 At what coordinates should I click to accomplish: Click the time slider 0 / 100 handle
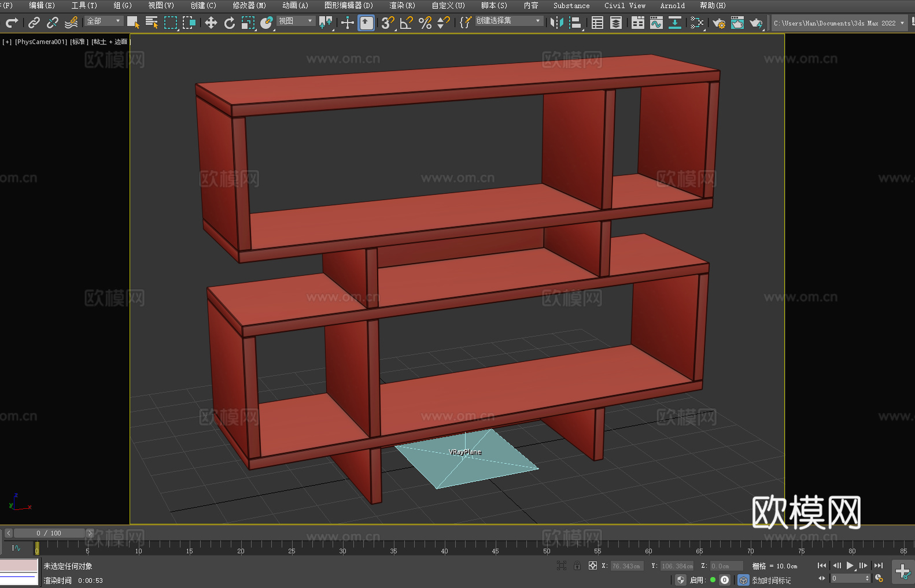click(x=49, y=533)
